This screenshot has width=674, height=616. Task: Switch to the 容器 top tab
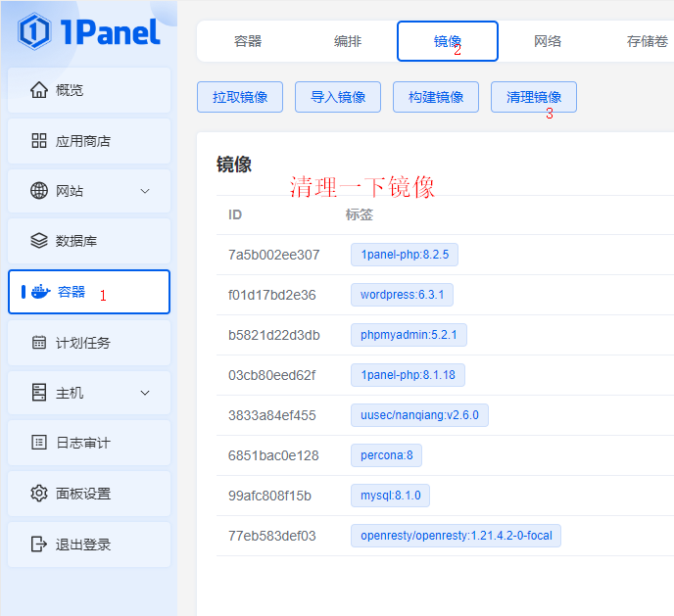(248, 41)
